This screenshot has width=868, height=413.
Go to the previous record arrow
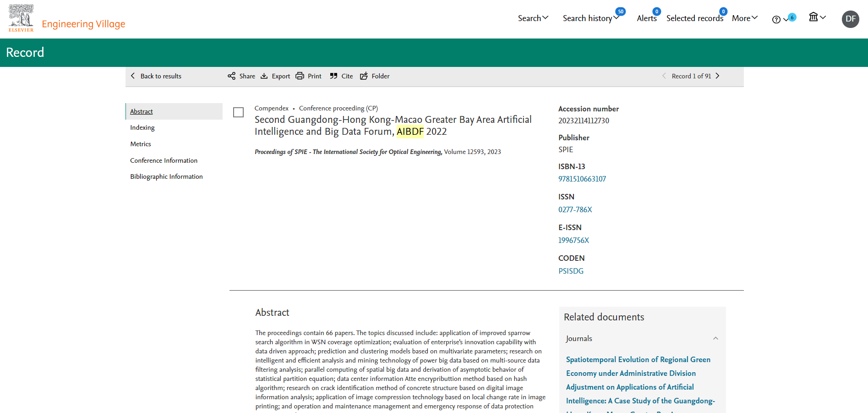tap(664, 76)
